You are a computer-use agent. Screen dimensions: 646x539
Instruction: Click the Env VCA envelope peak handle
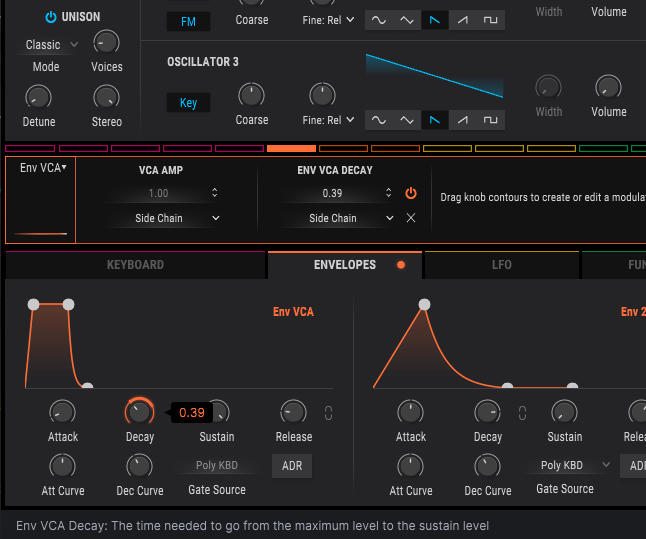[x=33, y=305]
